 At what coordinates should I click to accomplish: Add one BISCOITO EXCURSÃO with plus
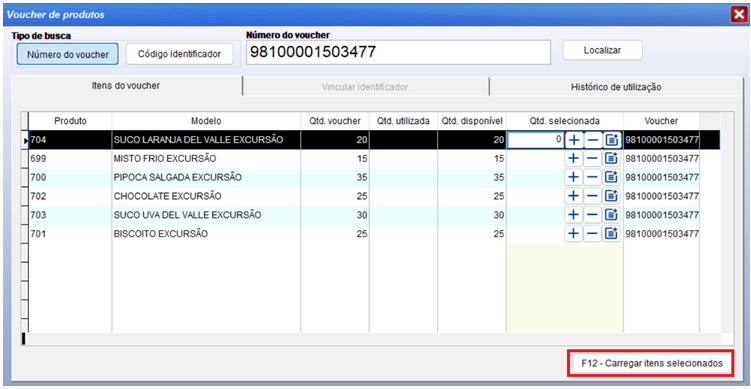coord(573,234)
